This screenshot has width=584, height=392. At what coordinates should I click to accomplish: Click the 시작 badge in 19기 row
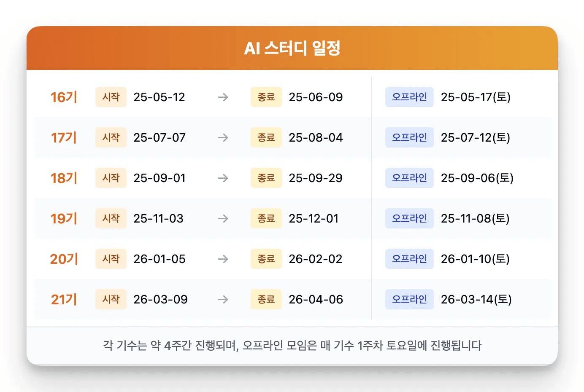[x=111, y=219]
